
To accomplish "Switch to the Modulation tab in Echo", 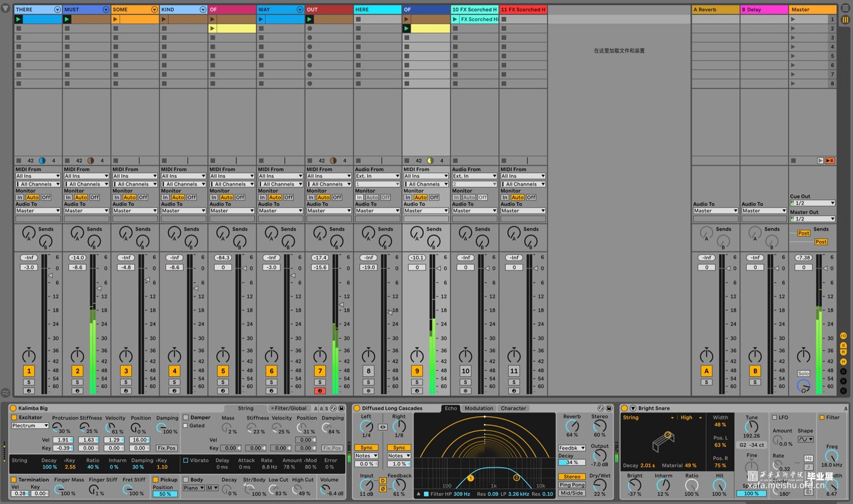I will point(479,409).
